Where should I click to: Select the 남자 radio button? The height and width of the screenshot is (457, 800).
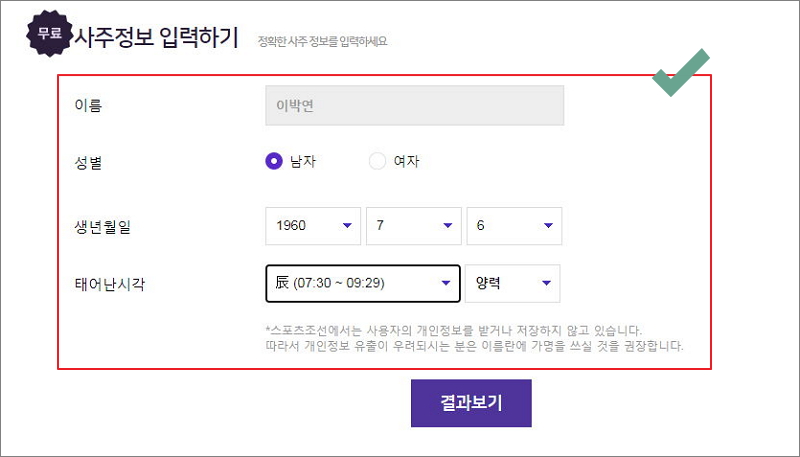pyautogui.click(x=274, y=162)
